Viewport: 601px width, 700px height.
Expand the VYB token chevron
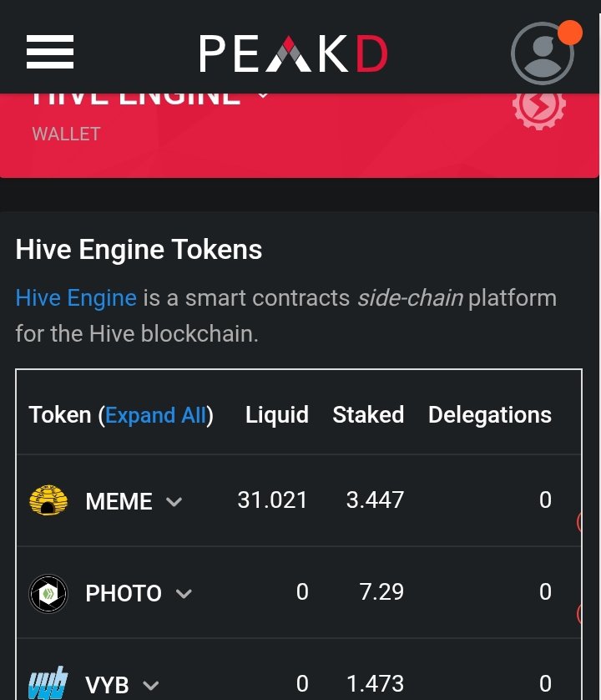151,685
